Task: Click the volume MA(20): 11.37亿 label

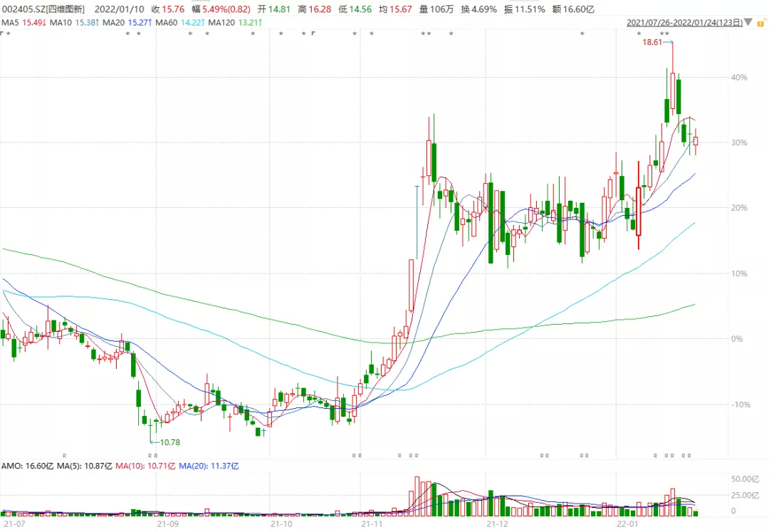Action: 209,466
